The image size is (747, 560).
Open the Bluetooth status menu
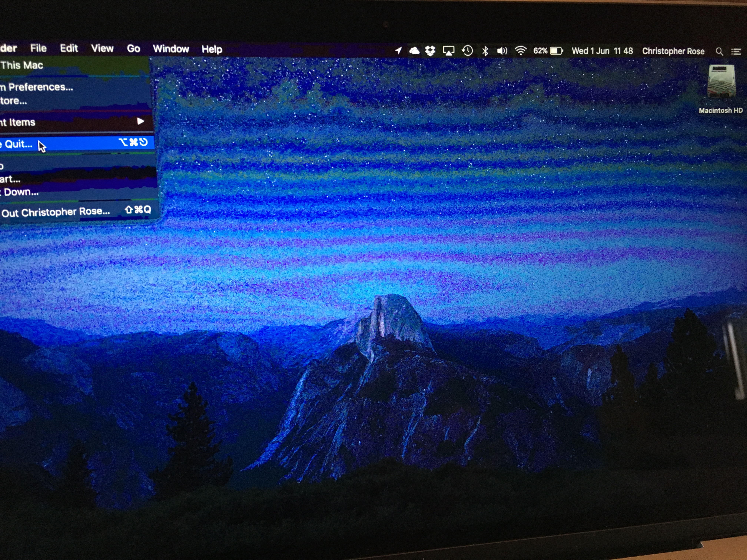(x=485, y=51)
